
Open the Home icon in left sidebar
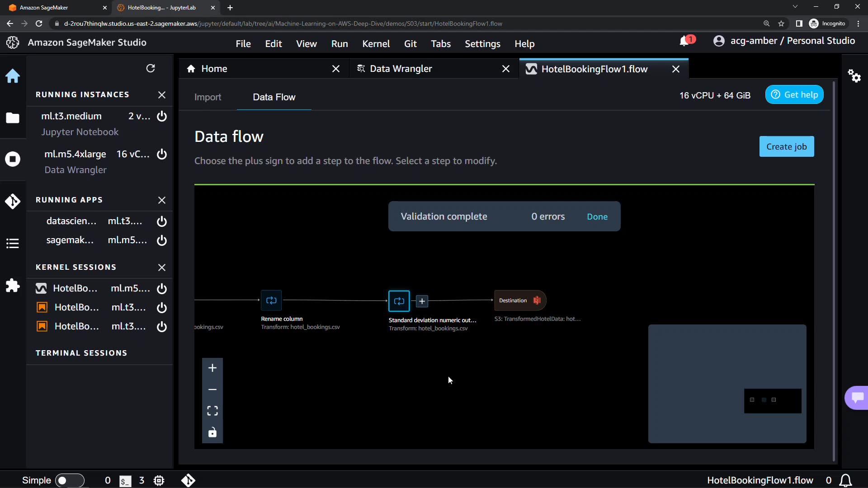[13, 76]
